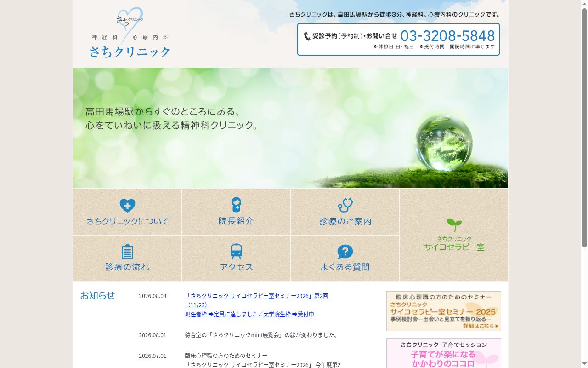
Task: Click the green sprout icon for サイコセラピー室
Action: coord(454,225)
